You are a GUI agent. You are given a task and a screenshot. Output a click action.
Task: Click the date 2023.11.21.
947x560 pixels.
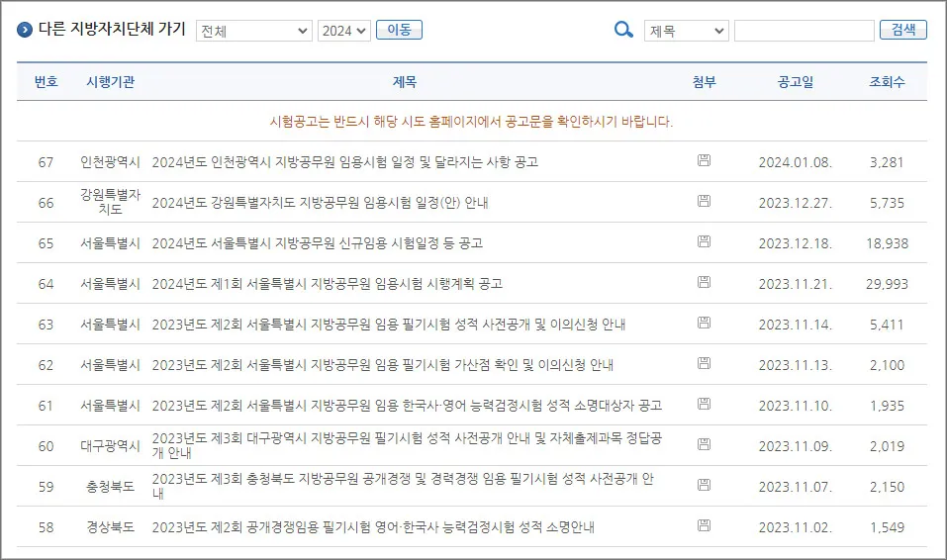point(796,284)
